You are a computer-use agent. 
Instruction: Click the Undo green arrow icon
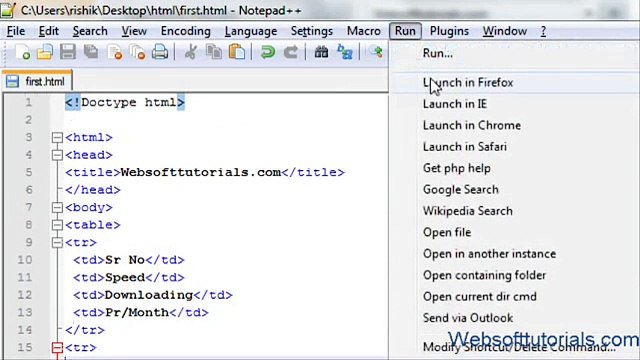(x=267, y=52)
